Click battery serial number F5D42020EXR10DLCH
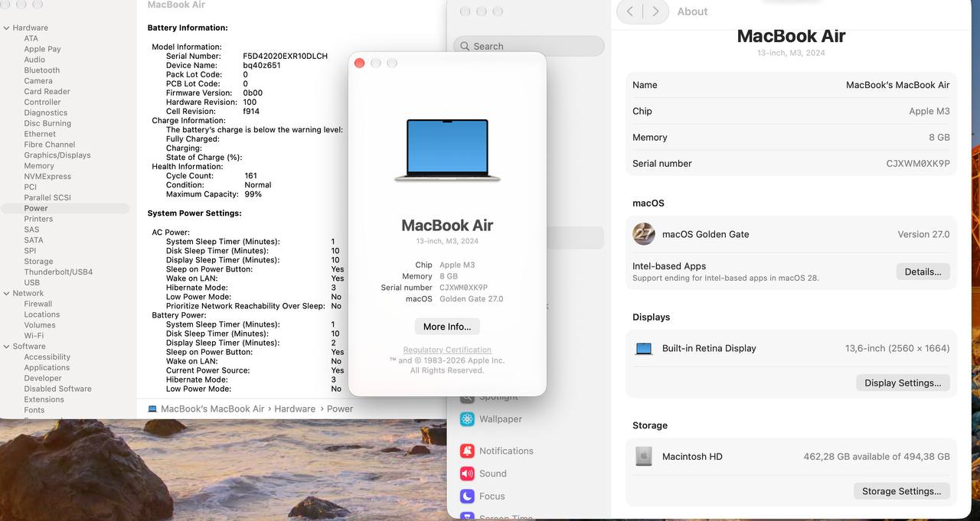Image resolution: width=980 pixels, height=521 pixels. point(285,56)
